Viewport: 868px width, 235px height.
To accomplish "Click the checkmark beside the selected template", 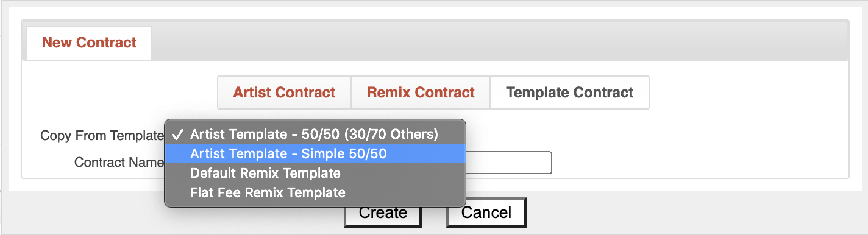I will coord(177,135).
